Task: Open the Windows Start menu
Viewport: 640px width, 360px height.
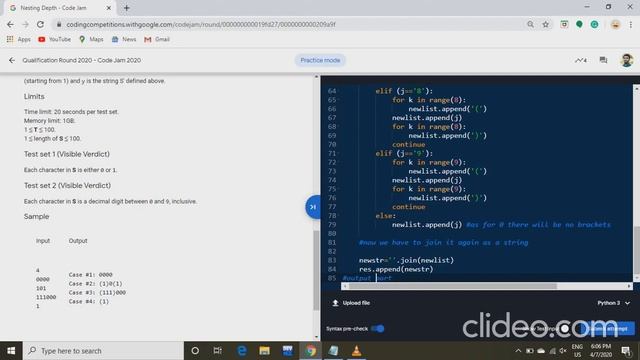Action: 11,351
